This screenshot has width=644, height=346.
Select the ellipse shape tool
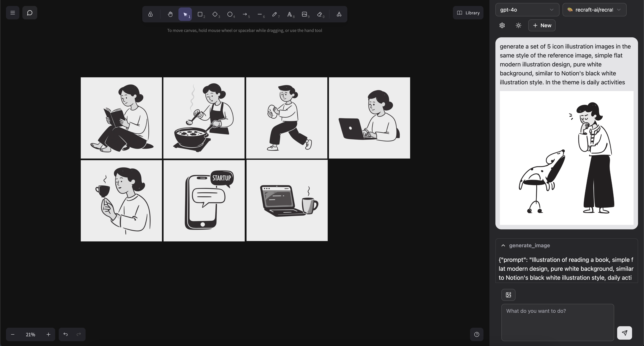[x=230, y=14]
